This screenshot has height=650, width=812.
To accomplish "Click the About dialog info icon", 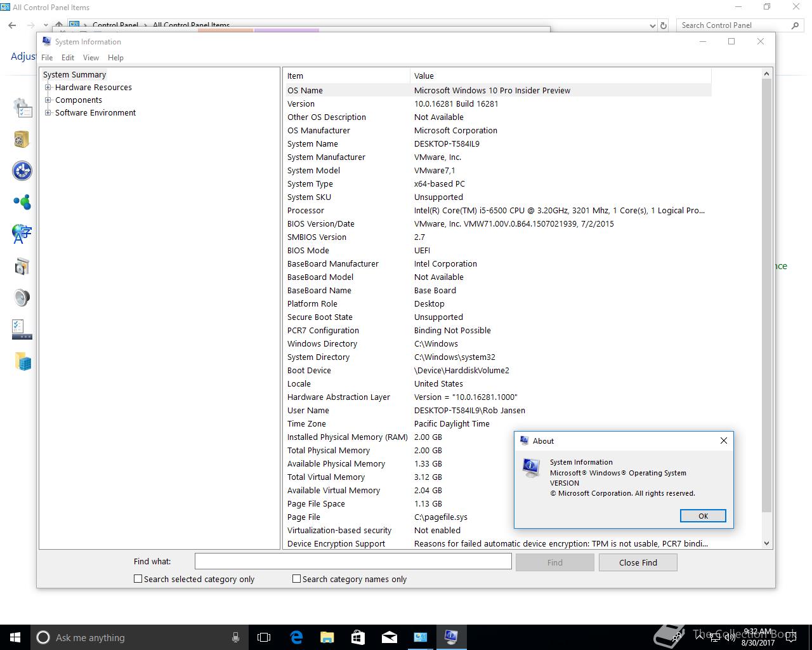I will pos(531,468).
